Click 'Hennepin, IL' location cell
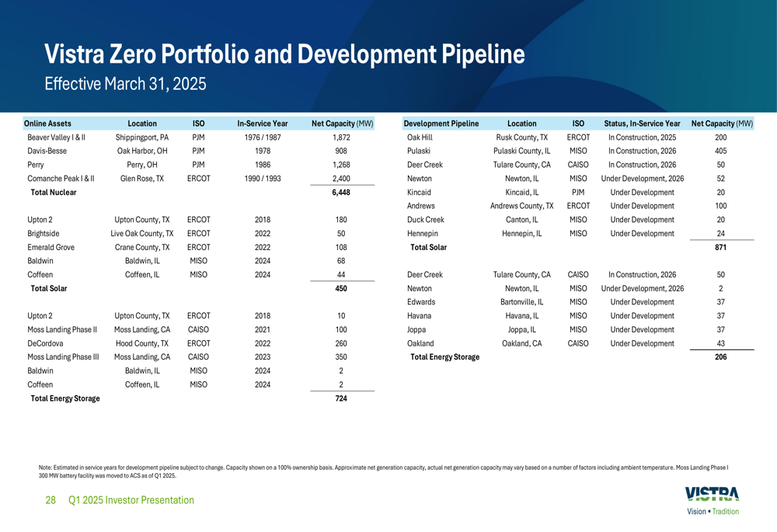This screenshot has width=777, height=532. point(522,233)
